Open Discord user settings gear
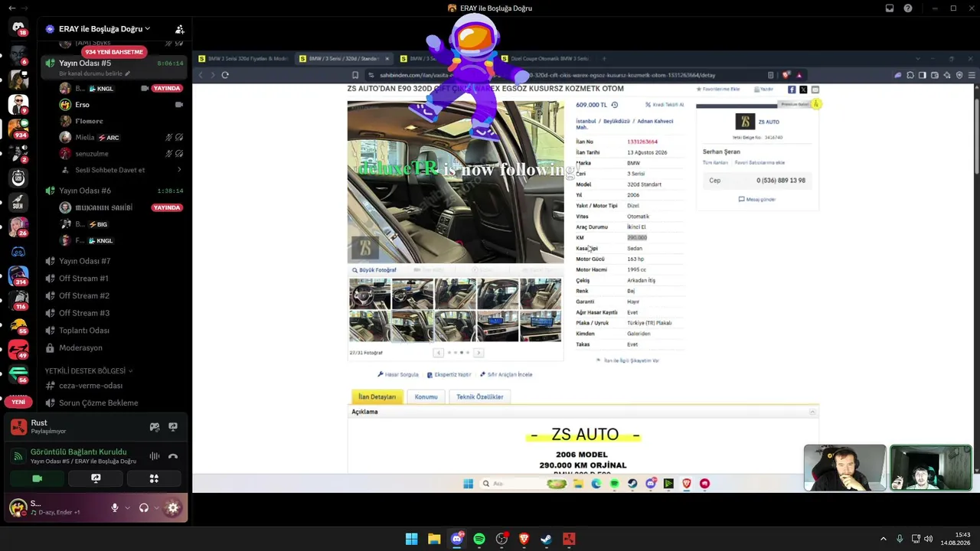Image resolution: width=980 pixels, height=551 pixels. pyautogui.click(x=173, y=507)
